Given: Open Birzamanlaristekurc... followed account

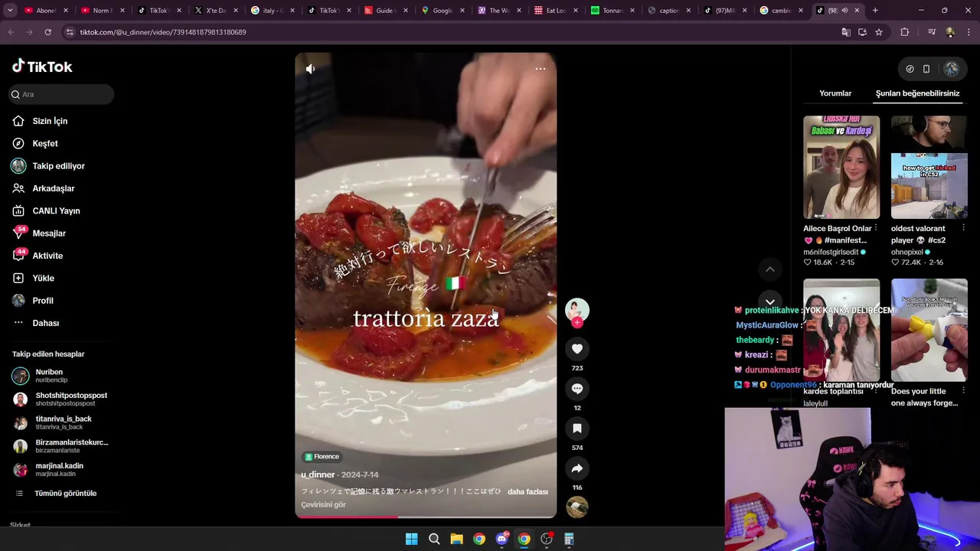Looking at the screenshot, I should 60,446.
